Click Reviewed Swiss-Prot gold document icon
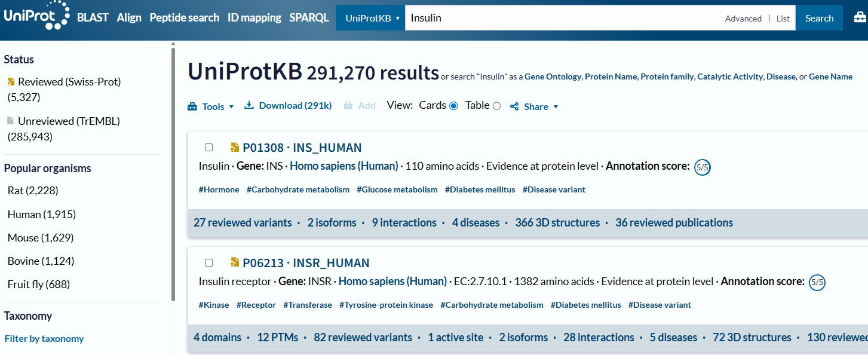 tap(11, 82)
